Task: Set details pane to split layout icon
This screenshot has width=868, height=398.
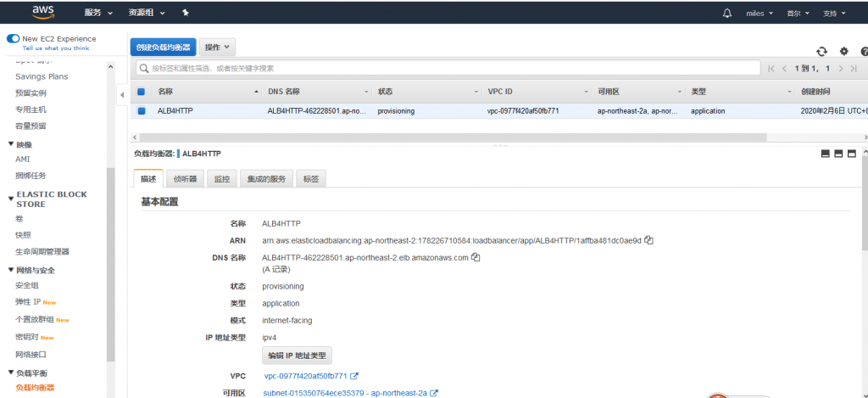Action: pyautogui.click(x=838, y=154)
